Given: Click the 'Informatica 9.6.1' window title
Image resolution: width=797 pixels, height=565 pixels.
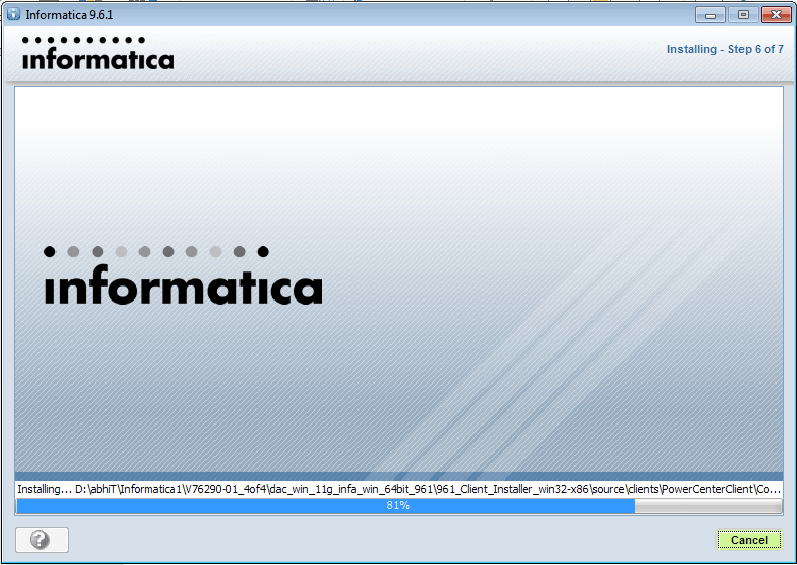Looking at the screenshot, I should tap(69, 15).
